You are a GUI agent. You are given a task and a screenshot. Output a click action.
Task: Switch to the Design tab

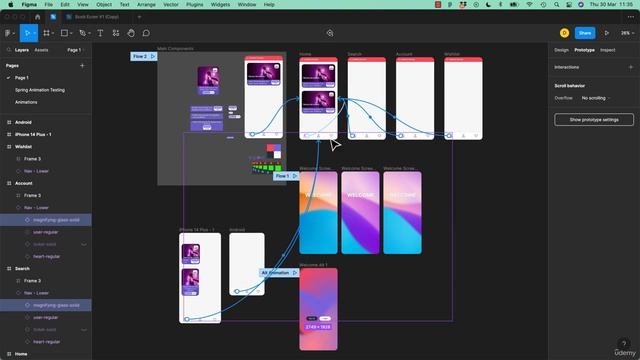[561, 50]
